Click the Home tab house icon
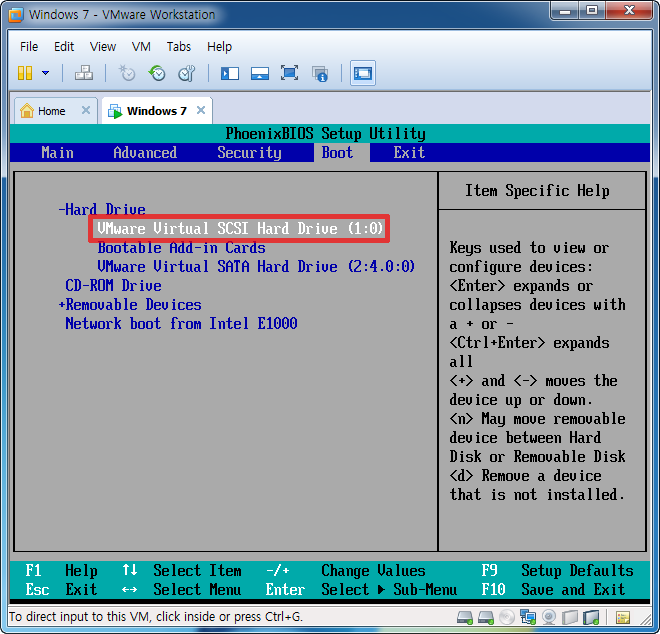This screenshot has height=634, width=660. [x=27, y=111]
